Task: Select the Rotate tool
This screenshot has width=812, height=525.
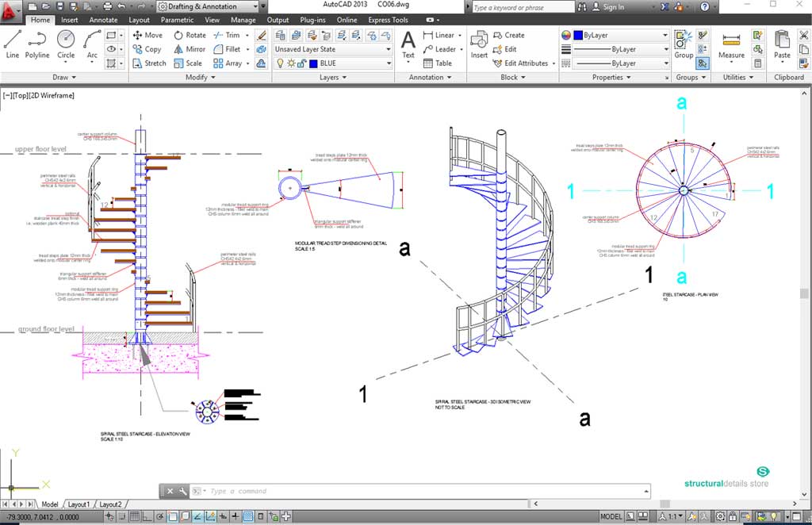Action: [190, 35]
